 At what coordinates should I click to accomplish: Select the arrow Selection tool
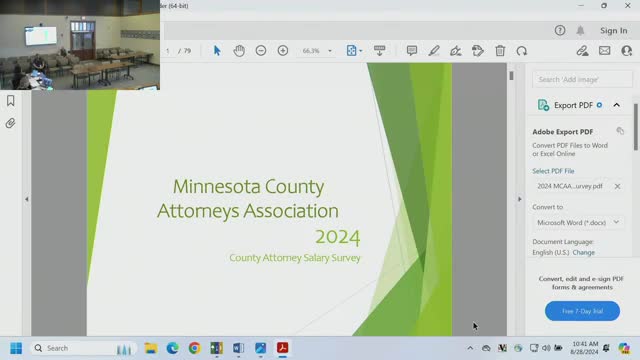(217, 51)
